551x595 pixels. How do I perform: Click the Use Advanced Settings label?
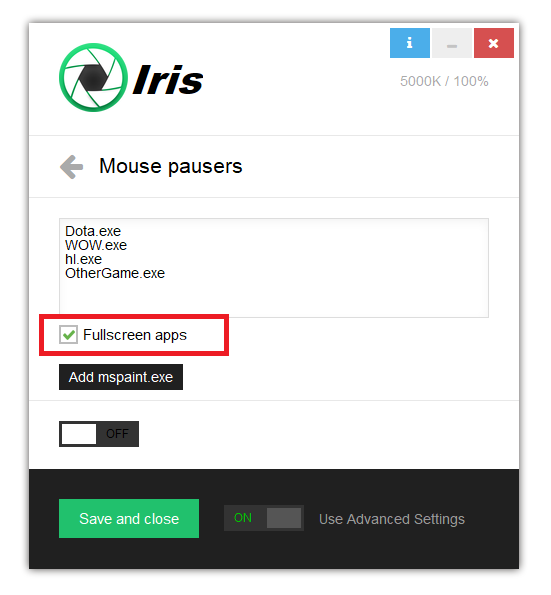[x=392, y=519]
